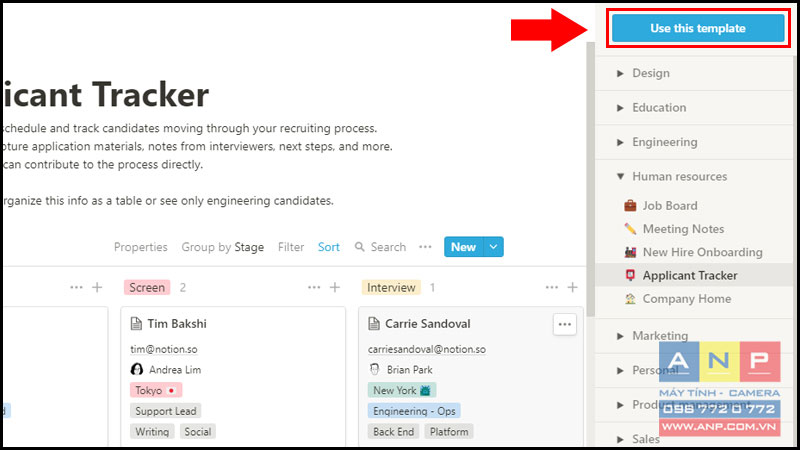Screen dimensions: 800x450
Task: Click the Carrie Sandoval page icon
Action: [374, 324]
